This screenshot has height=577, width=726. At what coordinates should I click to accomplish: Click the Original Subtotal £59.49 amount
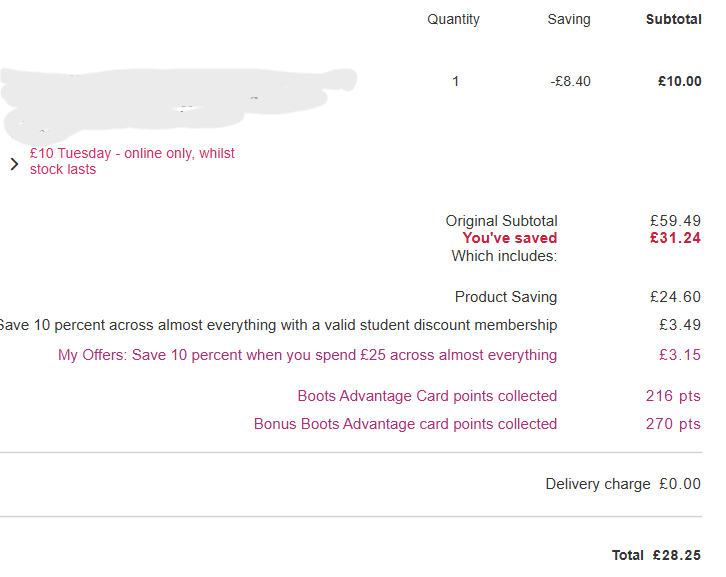pos(675,221)
